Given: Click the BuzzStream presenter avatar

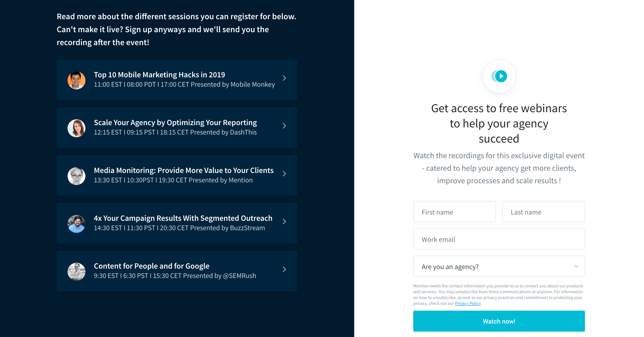Looking at the screenshot, I should [x=76, y=224].
